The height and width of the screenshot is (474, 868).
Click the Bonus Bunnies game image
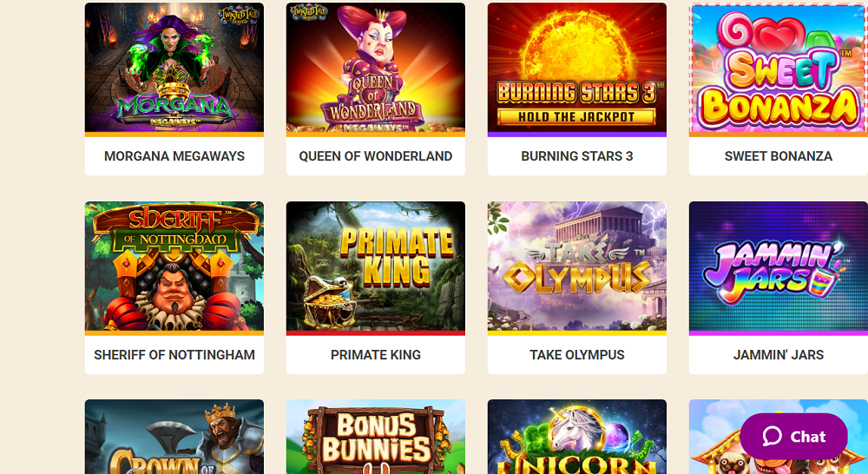376,437
